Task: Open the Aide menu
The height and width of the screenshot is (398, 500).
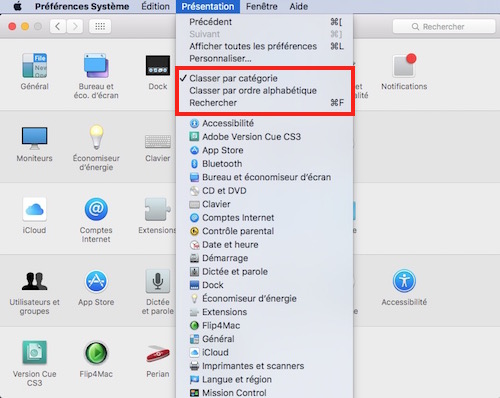Action: [x=299, y=6]
